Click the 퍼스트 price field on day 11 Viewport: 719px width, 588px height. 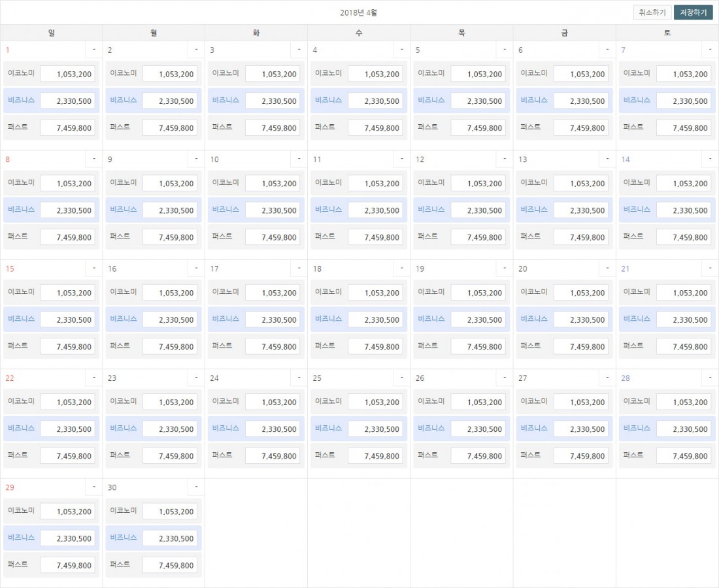point(376,237)
